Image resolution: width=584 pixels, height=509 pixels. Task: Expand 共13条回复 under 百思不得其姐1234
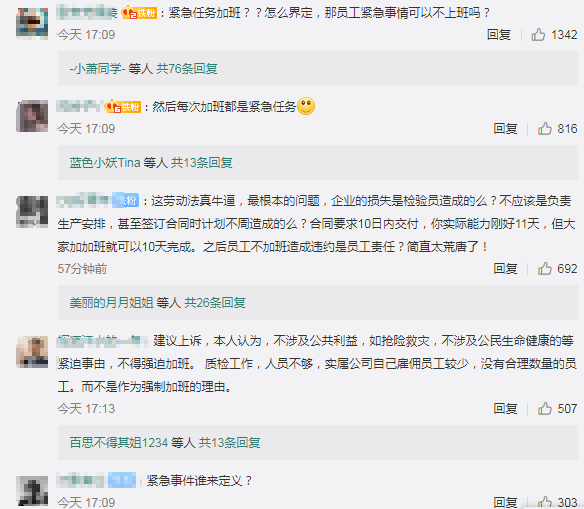(229, 442)
